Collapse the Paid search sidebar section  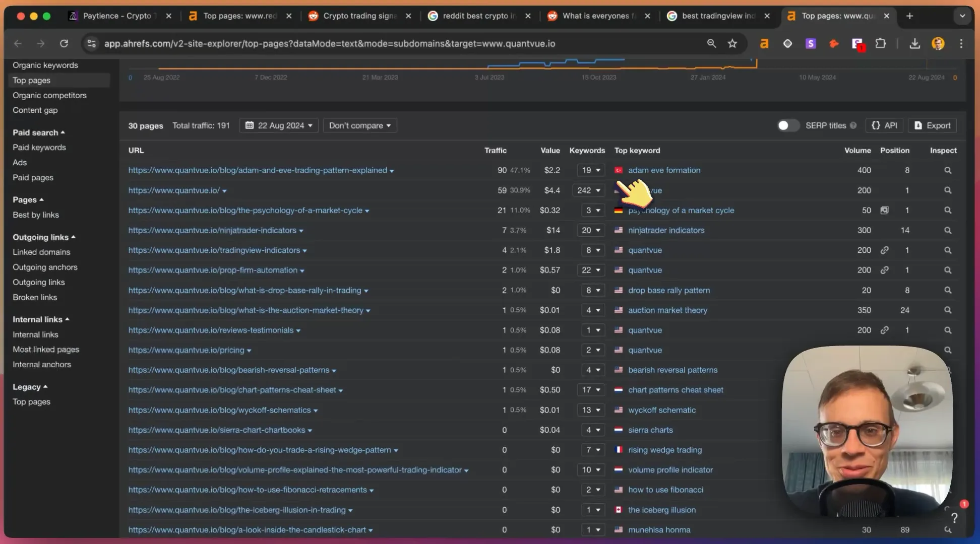click(39, 132)
